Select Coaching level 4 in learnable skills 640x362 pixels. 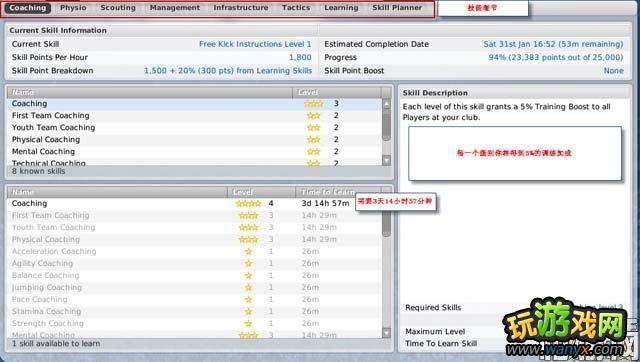point(195,203)
